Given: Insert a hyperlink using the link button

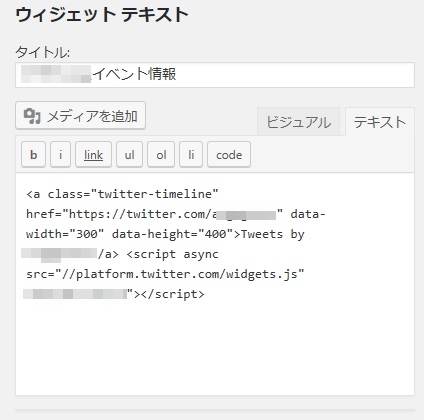Looking at the screenshot, I should click(93, 155).
